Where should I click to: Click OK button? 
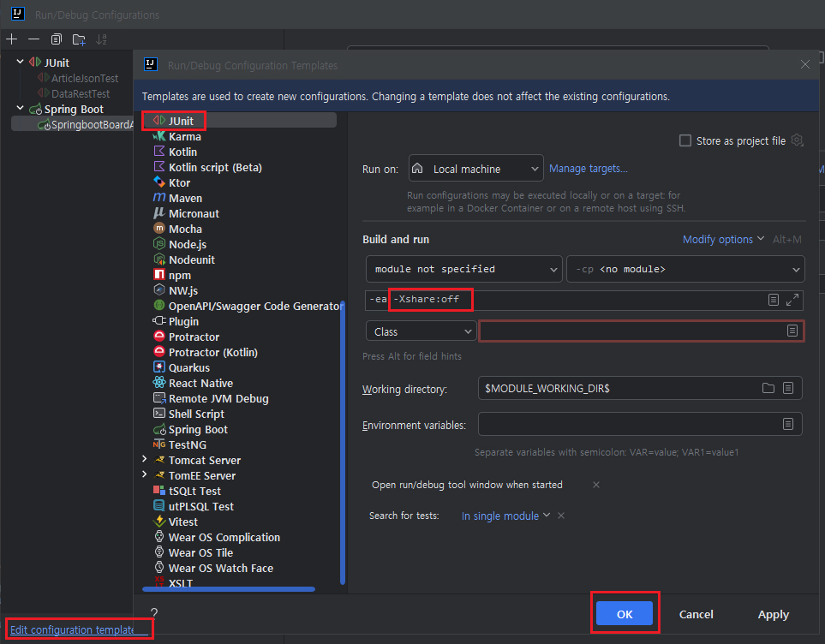coord(625,614)
